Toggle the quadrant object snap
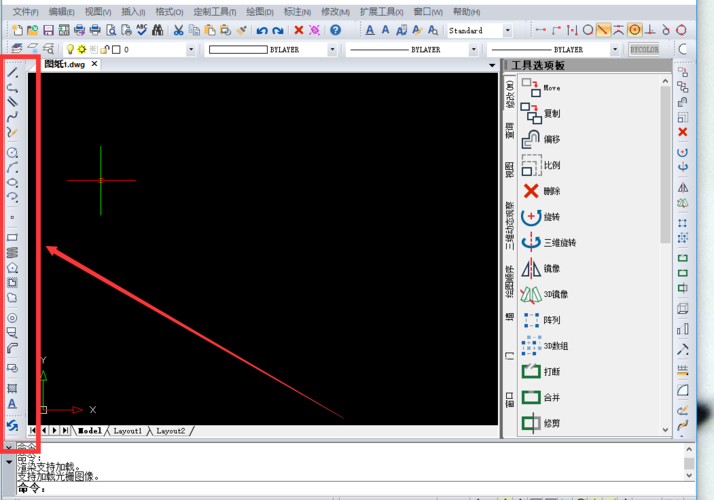 pyautogui.click(x=682, y=30)
